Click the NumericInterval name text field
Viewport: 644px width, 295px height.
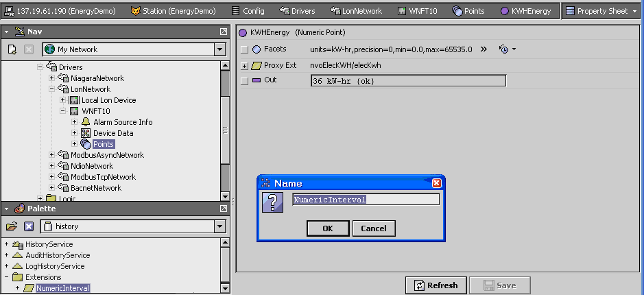[366, 200]
